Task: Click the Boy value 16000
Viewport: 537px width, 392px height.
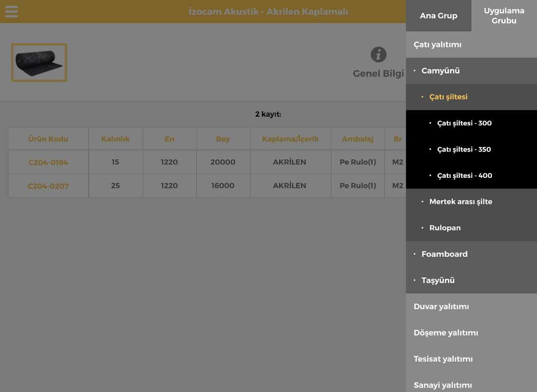Action: pos(223,186)
